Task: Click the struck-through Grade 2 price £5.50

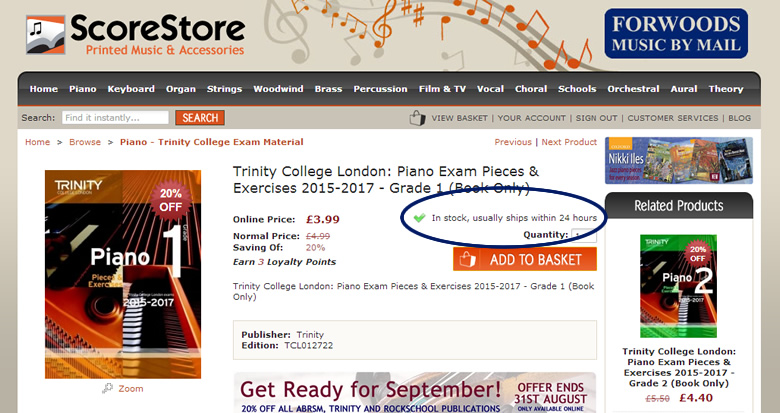Action: coord(657,399)
